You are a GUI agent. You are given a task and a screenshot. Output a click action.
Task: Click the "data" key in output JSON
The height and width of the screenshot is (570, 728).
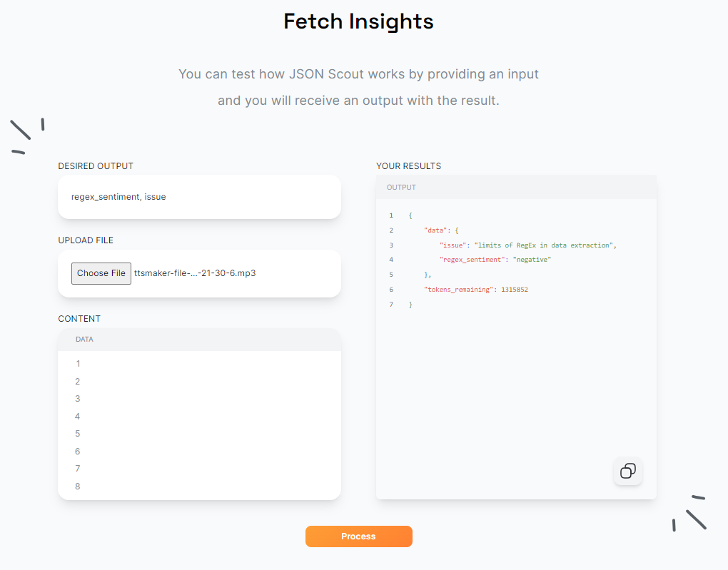[435, 230]
